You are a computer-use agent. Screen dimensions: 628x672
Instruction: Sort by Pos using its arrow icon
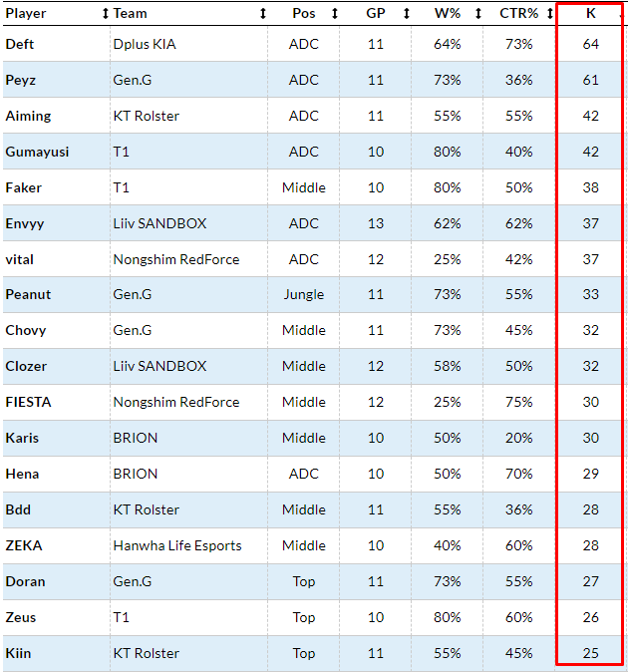pos(335,14)
